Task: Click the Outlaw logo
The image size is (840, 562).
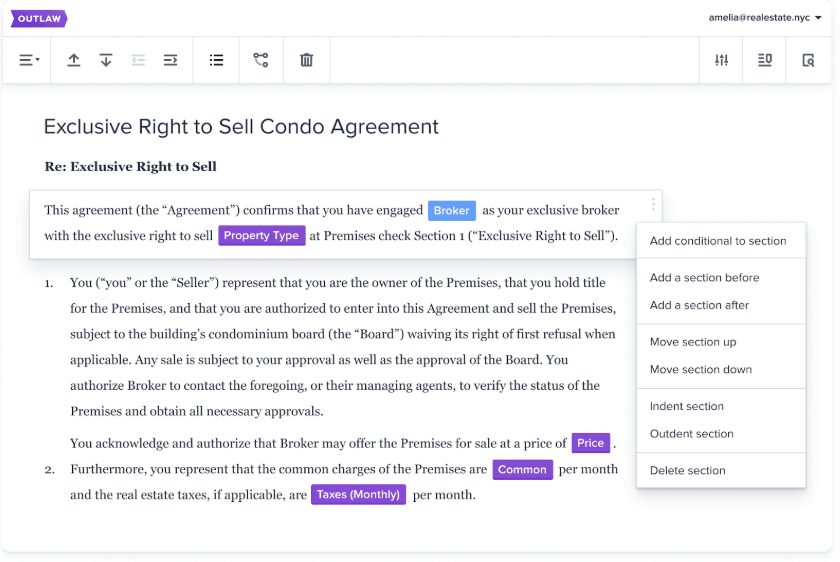Action: [38, 18]
